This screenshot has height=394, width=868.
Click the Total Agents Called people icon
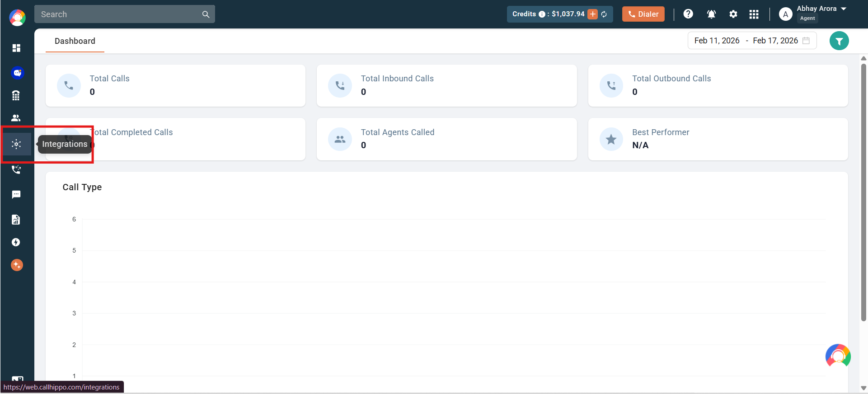(x=340, y=139)
